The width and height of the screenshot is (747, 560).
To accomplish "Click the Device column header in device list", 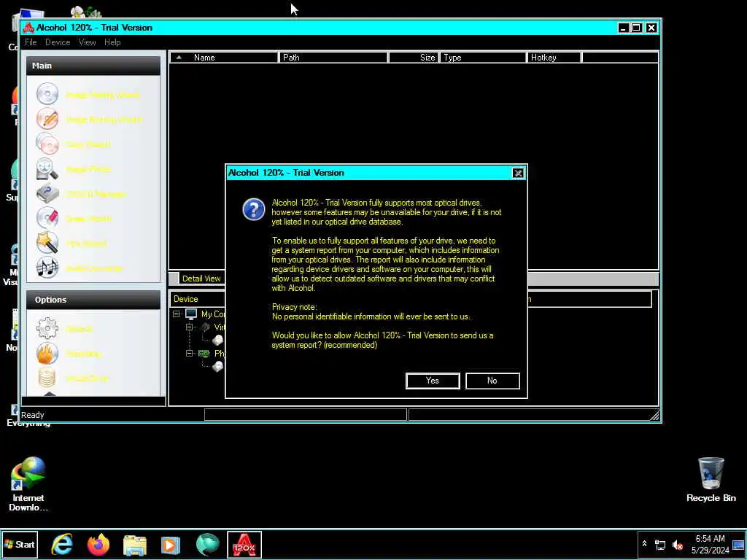I will click(x=197, y=299).
